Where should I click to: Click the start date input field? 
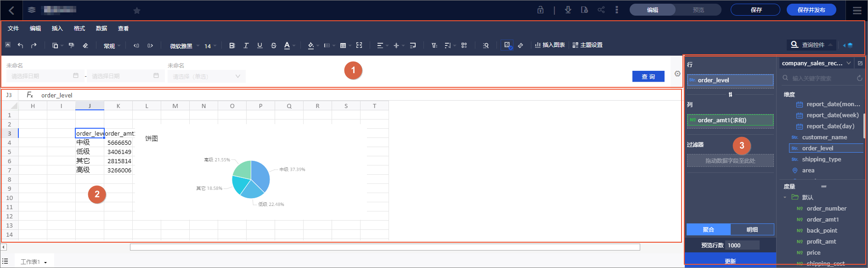point(45,76)
